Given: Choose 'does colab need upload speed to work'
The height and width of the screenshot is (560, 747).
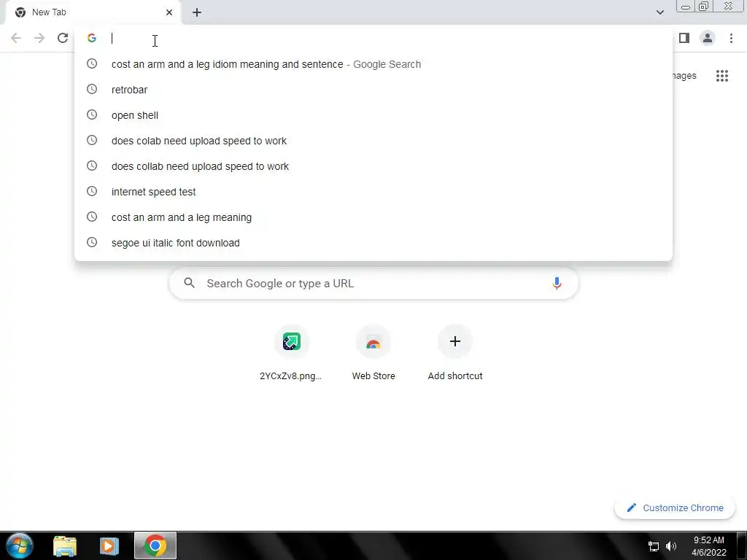Looking at the screenshot, I should [x=373, y=141].
